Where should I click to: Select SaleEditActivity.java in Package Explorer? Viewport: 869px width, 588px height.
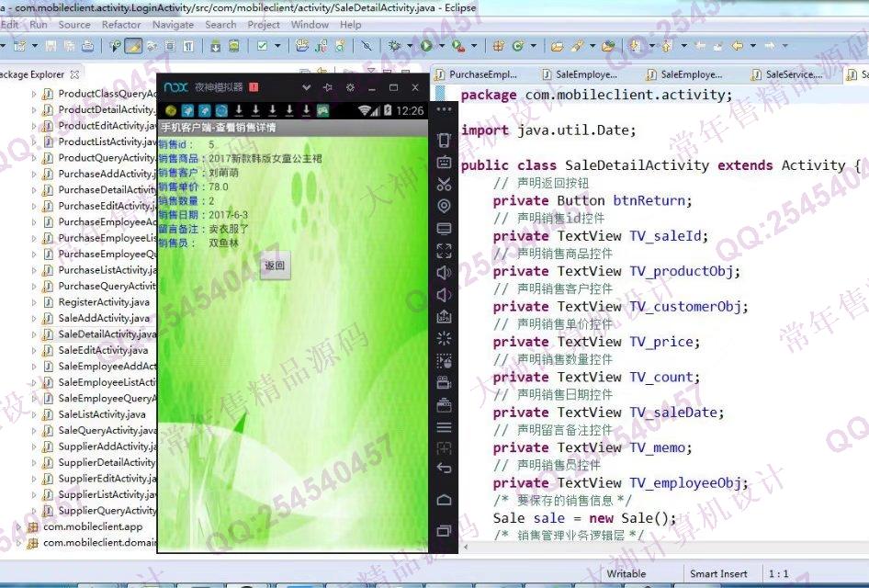point(103,350)
